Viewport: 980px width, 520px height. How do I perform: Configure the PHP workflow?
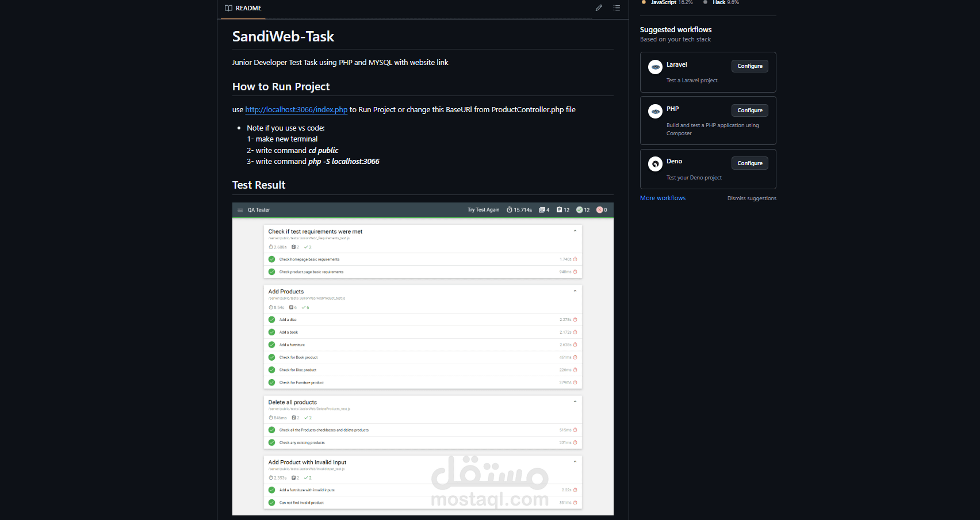750,110
